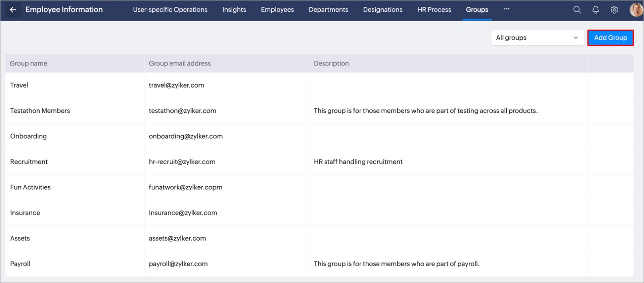Open the Departments tab

[x=328, y=10]
